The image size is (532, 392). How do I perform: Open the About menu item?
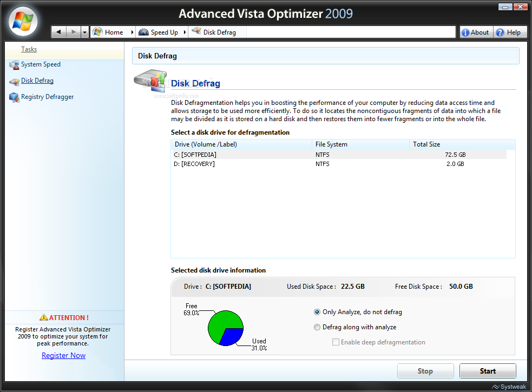[476, 32]
